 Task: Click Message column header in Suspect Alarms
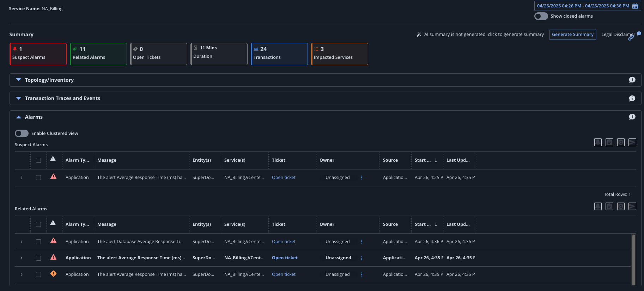(107, 160)
